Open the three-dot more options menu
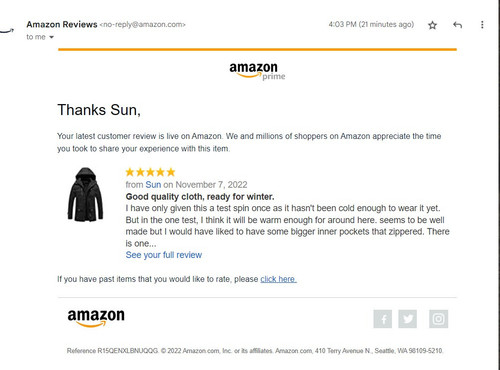 coord(482,25)
